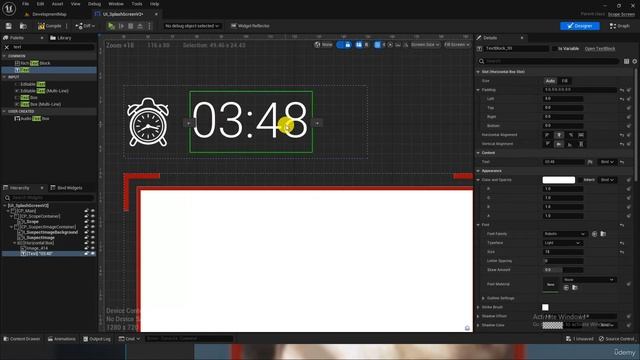Open the play options three-dots menu

[149, 26]
